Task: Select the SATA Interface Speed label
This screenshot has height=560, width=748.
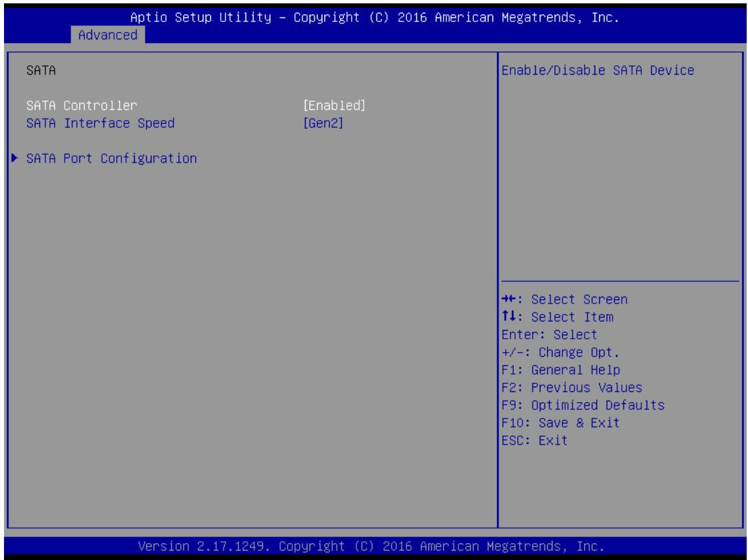Action: (x=100, y=123)
